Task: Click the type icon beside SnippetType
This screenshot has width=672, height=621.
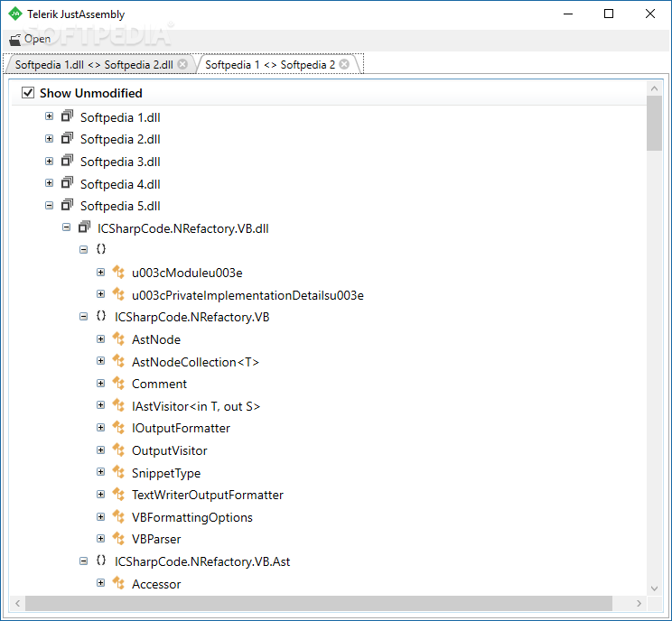Action: (118, 472)
